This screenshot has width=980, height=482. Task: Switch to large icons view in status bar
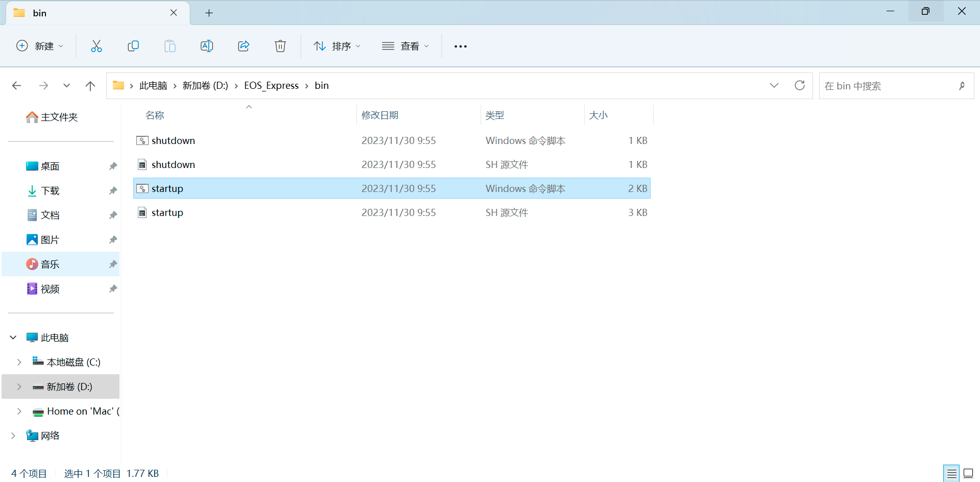970,473
